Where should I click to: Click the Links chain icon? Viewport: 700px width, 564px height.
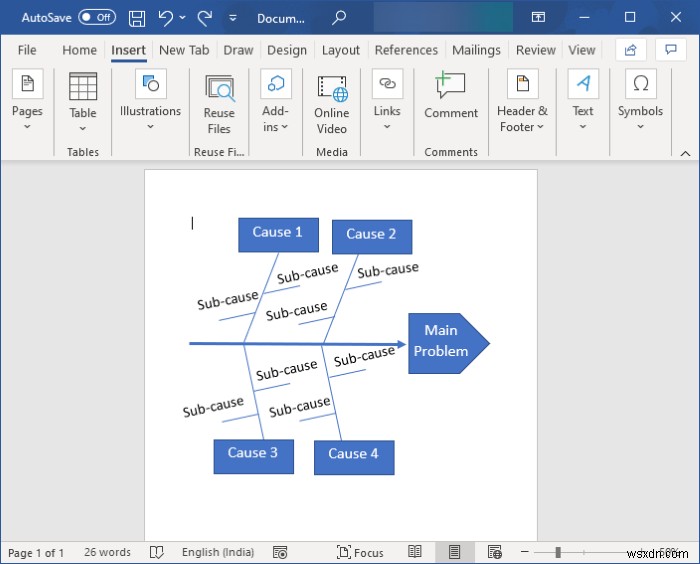point(387,84)
